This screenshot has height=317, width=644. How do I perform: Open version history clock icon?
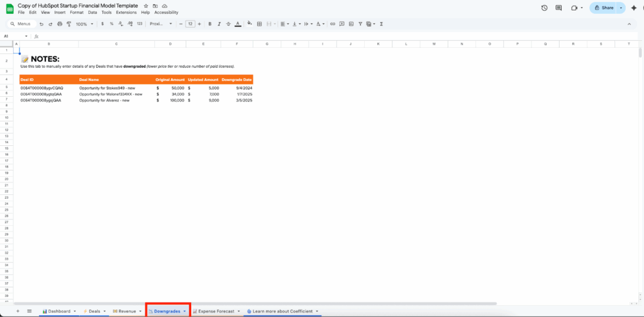[x=544, y=8]
